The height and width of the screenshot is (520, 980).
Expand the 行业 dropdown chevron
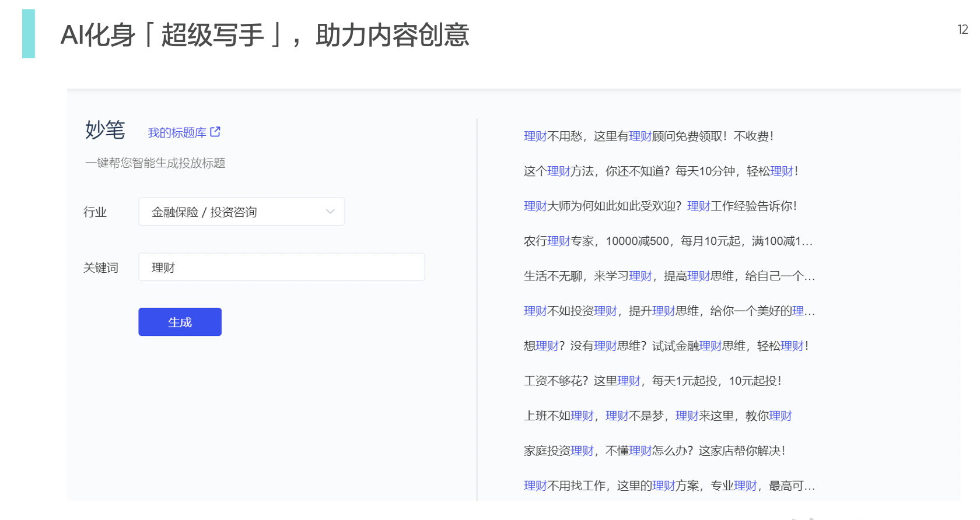[330, 212]
